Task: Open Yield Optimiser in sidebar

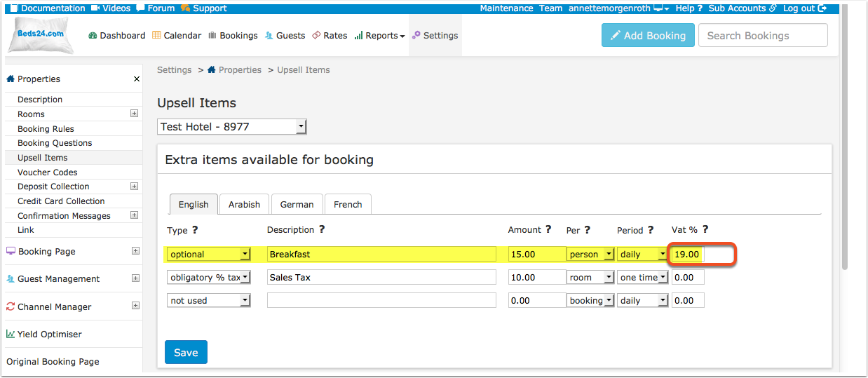Action: point(44,335)
